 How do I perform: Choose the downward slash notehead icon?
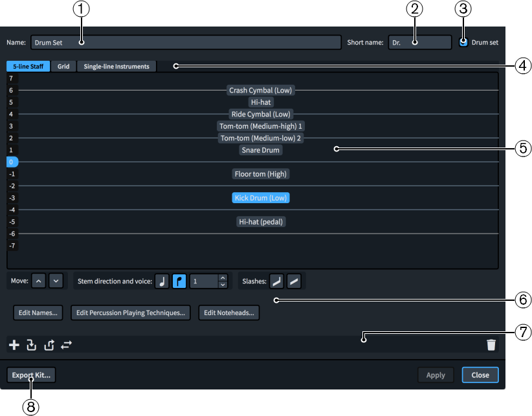(x=294, y=281)
